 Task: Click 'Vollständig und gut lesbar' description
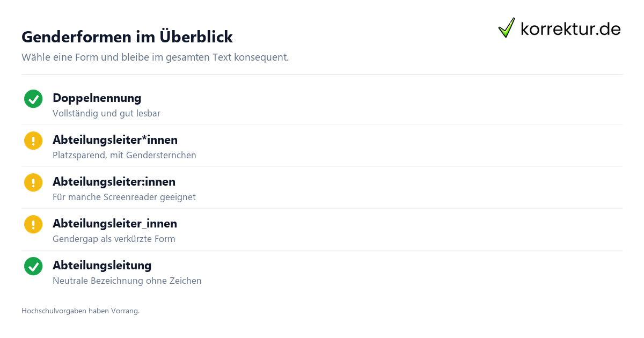[106, 114]
